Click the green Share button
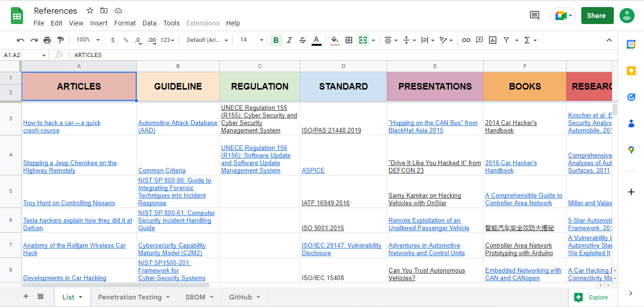Viewport: 644px width, 307px height. click(x=597, y=16)
